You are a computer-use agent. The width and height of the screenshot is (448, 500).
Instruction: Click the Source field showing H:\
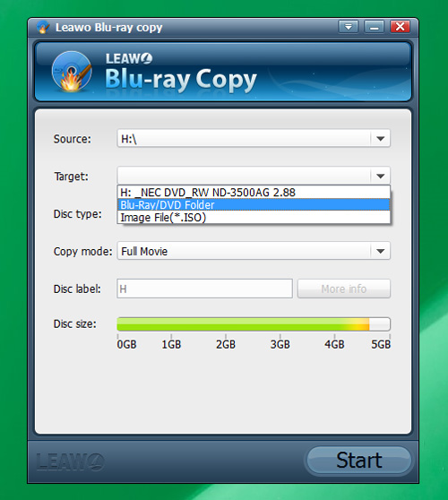254,138
